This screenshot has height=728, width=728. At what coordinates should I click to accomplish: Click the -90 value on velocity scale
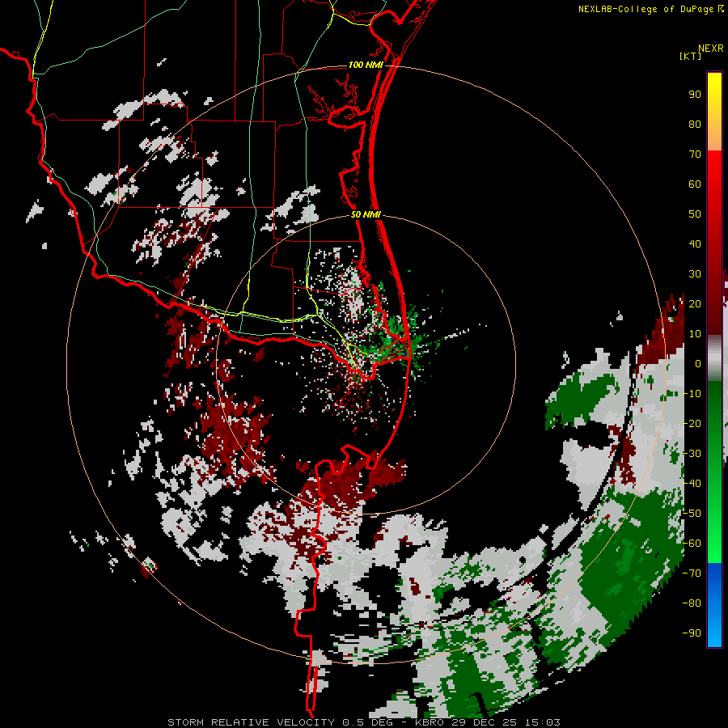click(692, 633)
